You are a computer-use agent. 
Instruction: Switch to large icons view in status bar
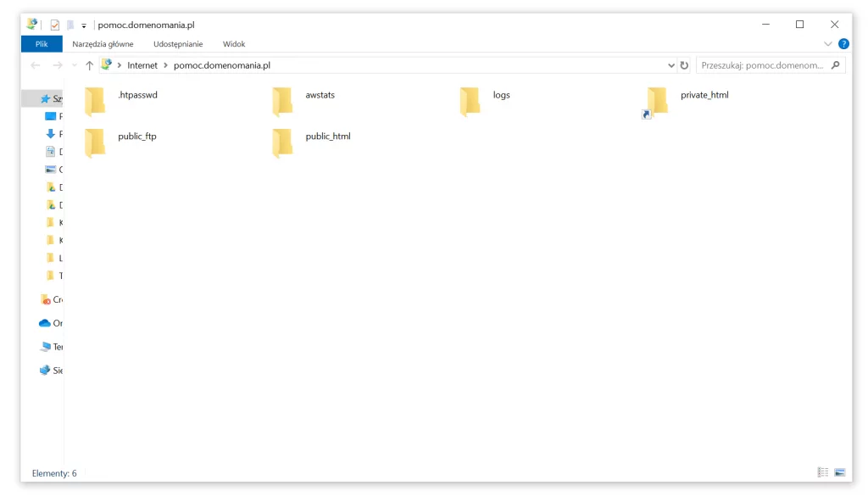tap(840, 472)
